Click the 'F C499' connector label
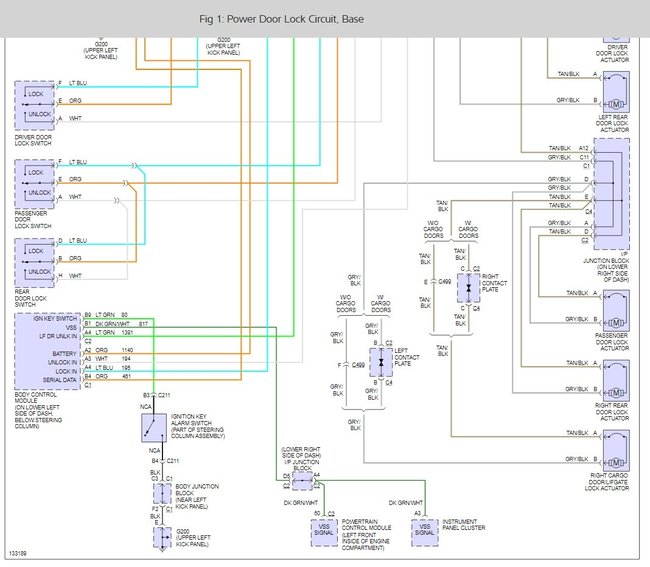Image resolution: width=650 pixels, height=567 pixels. [x=351, y=365]
